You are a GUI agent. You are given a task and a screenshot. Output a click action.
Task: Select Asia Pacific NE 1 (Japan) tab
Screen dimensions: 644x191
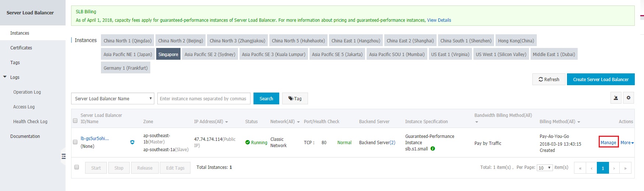128,54
